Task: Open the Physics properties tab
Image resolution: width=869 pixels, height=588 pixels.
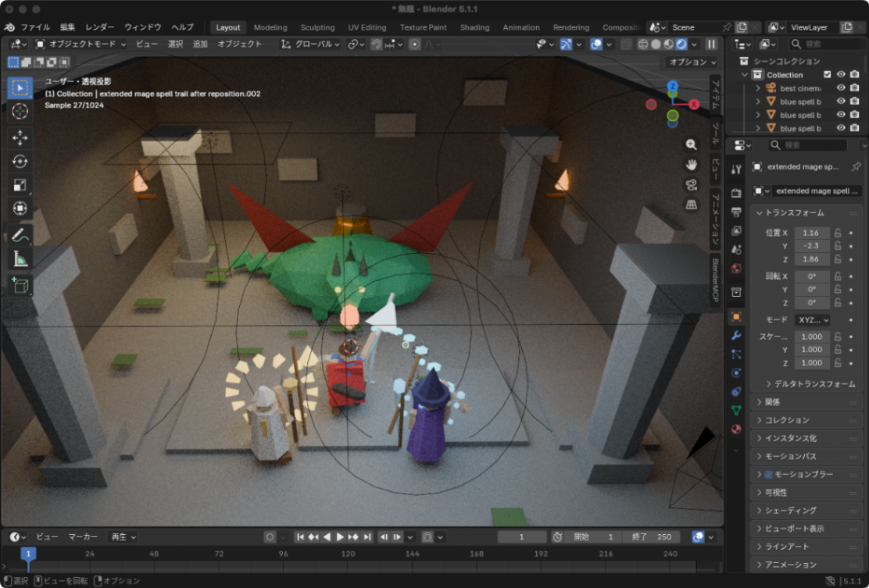Action: point(736,372)
